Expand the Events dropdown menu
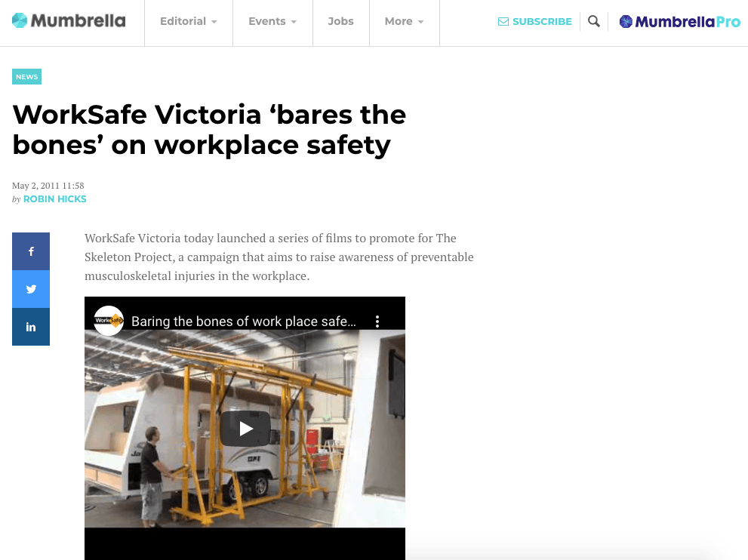This screenshot has height=560, width=748. pyautogui.click(x=272, y=22)
